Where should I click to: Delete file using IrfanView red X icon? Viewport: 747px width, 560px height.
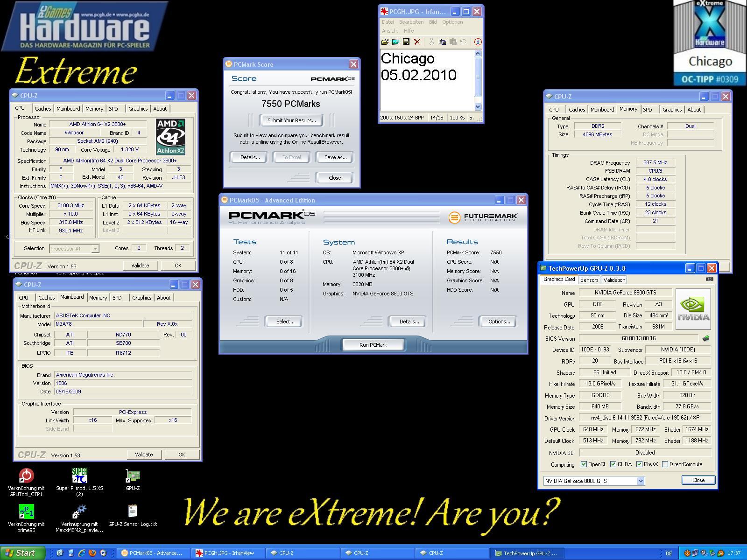[x=417, y=42]
